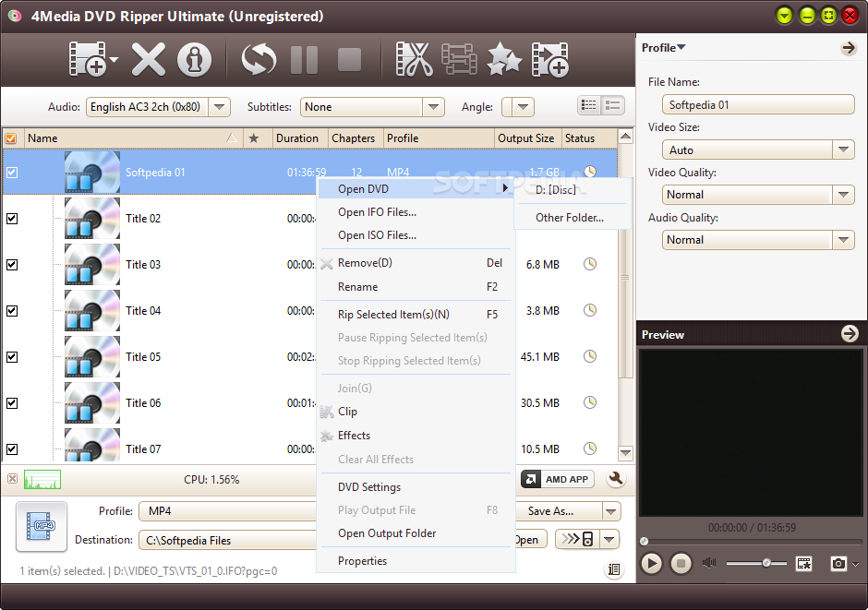Start ripping with the convert arrows icon
The image size is (868, 610).
click(x=259, y=59)
